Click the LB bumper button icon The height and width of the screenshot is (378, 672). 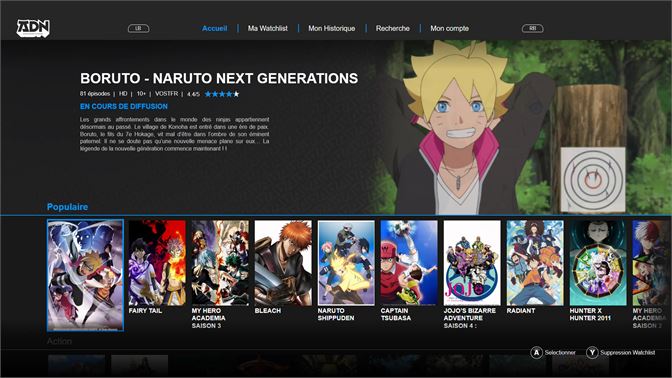tap(138, 28)
